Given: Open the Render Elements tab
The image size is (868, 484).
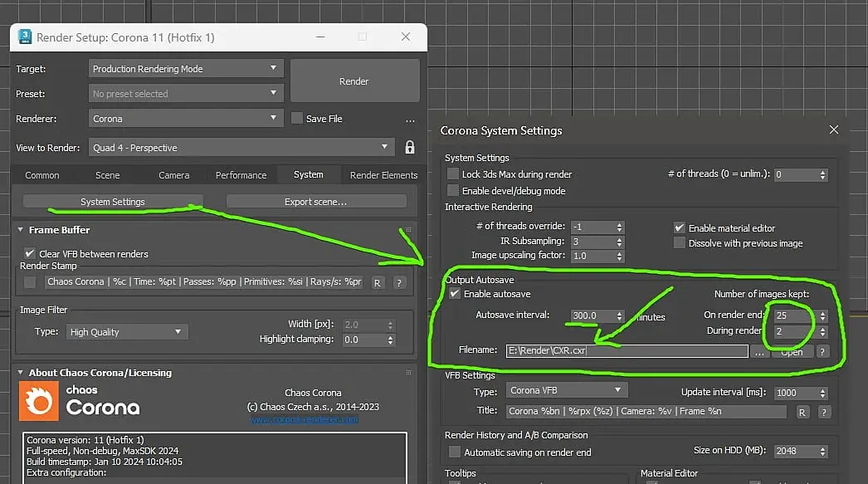Looking at the screenshot, I should [383, 175].
